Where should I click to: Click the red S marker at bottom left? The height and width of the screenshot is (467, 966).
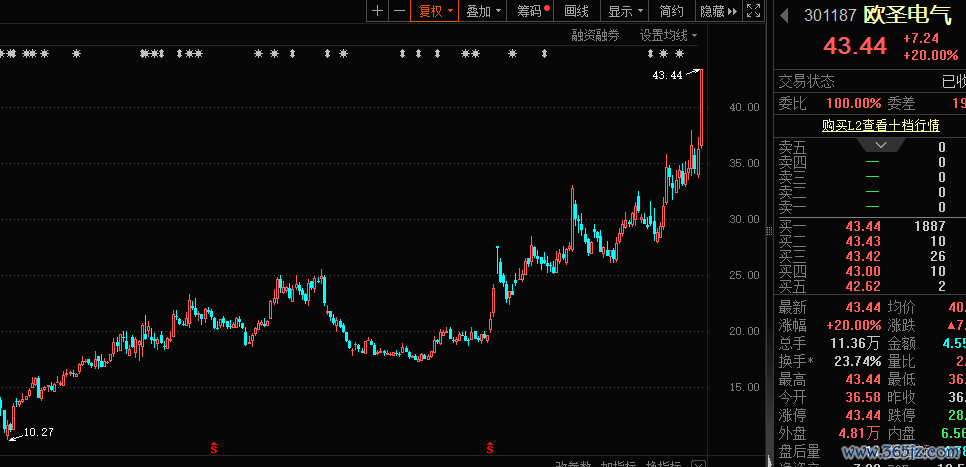(x=214, y=445)
